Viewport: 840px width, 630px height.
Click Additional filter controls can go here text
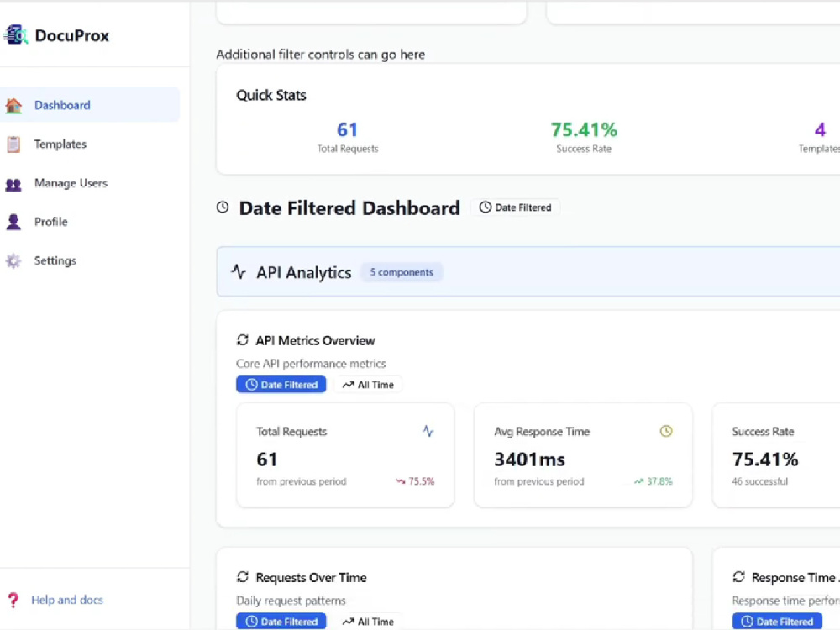click(320, 54)
